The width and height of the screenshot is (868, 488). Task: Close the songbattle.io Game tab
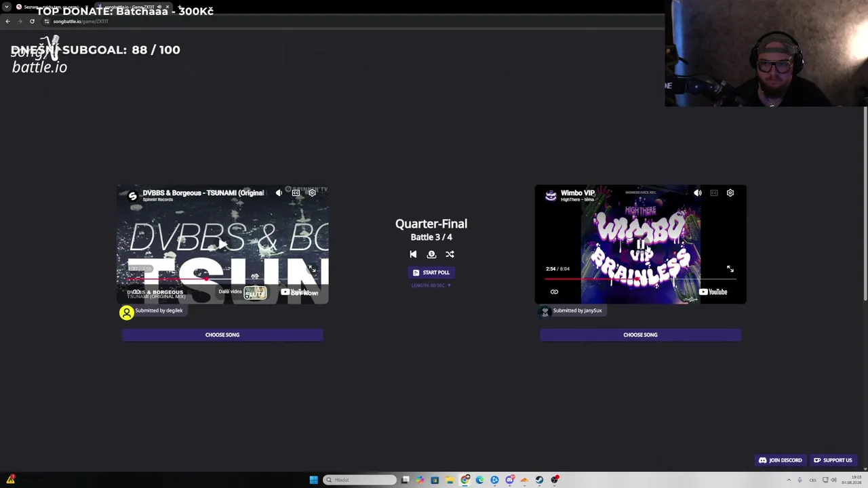[167, 7]
